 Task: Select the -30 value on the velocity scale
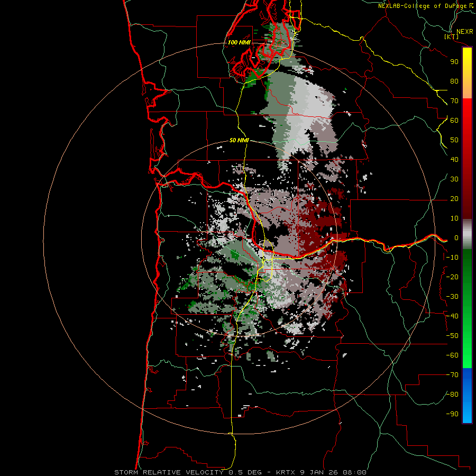(452, 297)
